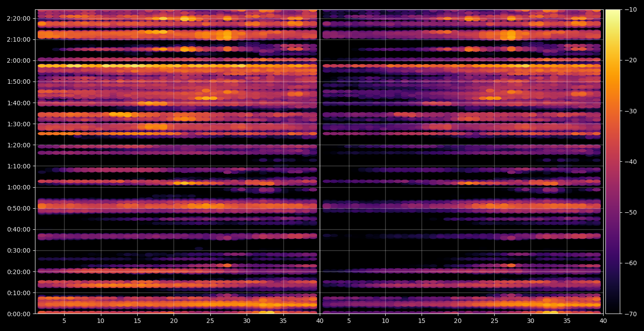Click the −10 colorbar tick label
The image size is (644, 331).
point(630,9)
